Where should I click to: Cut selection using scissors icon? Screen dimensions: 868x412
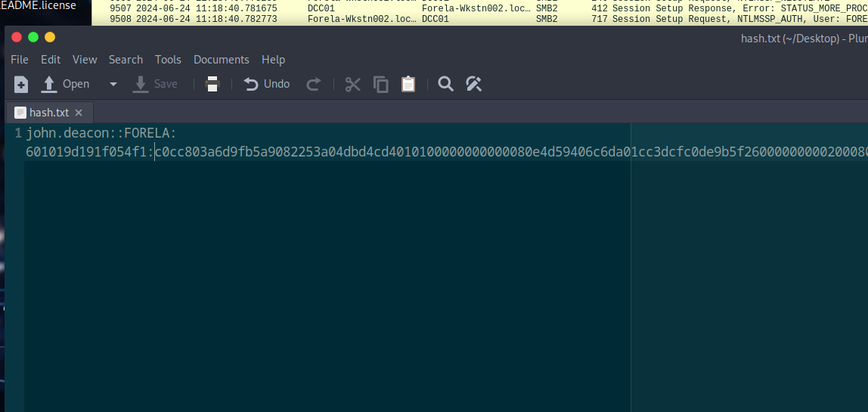pos(352,84)
